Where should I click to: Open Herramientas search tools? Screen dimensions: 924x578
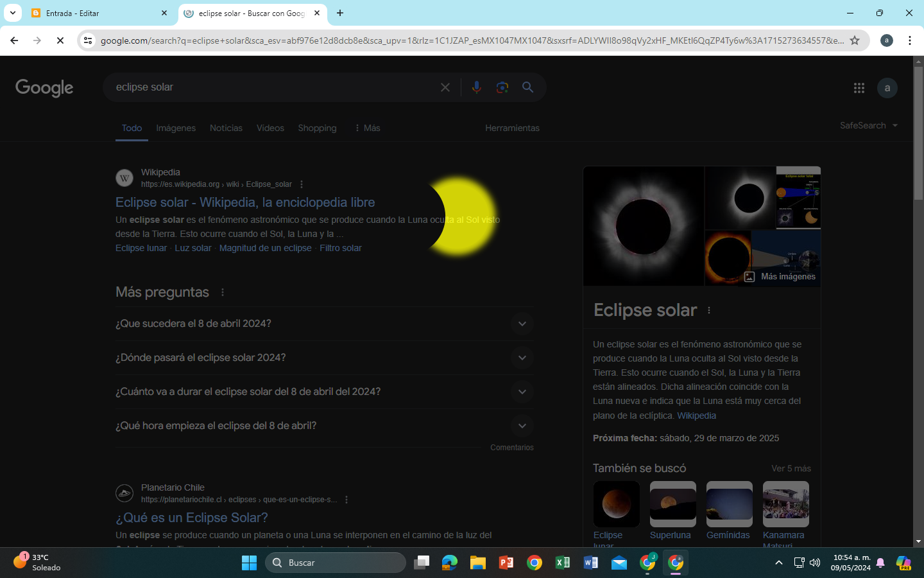pos(512,128)
